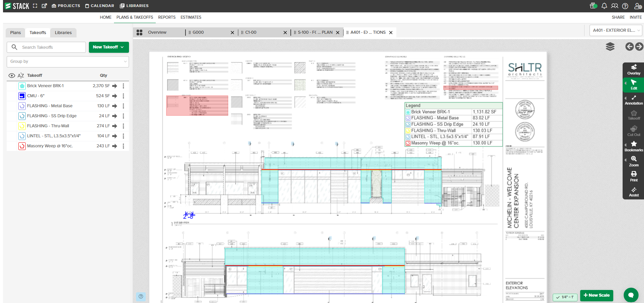Switch to the Libraries panel tab
The image size is (644, 303).
pos(63,33)
